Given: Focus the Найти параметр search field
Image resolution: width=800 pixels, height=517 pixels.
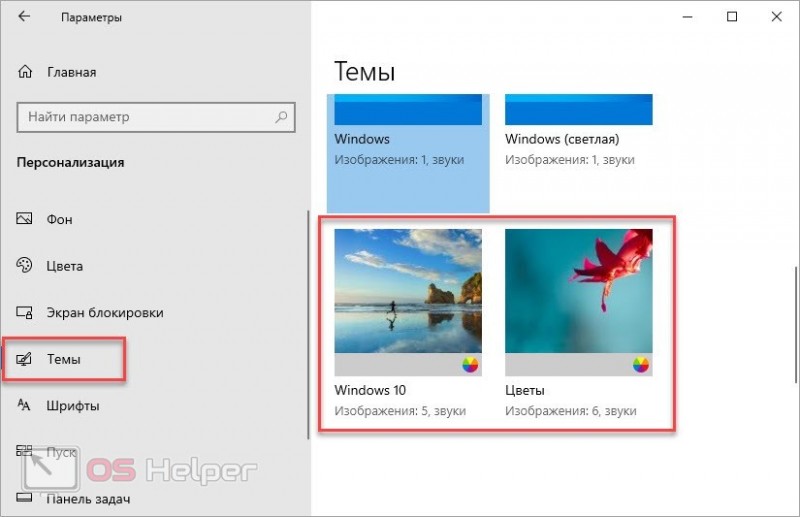Looking at the screenshot, I should [156, 117].
